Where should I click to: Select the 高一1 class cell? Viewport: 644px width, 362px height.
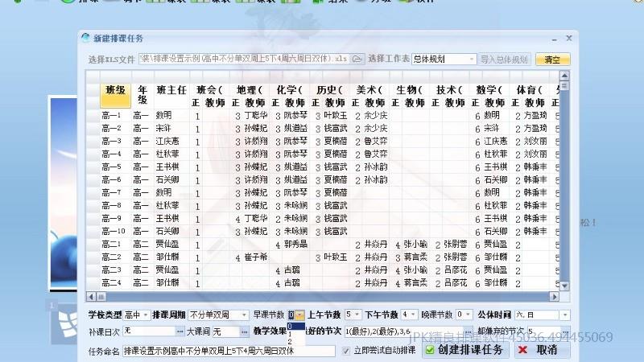coord(115,116)
